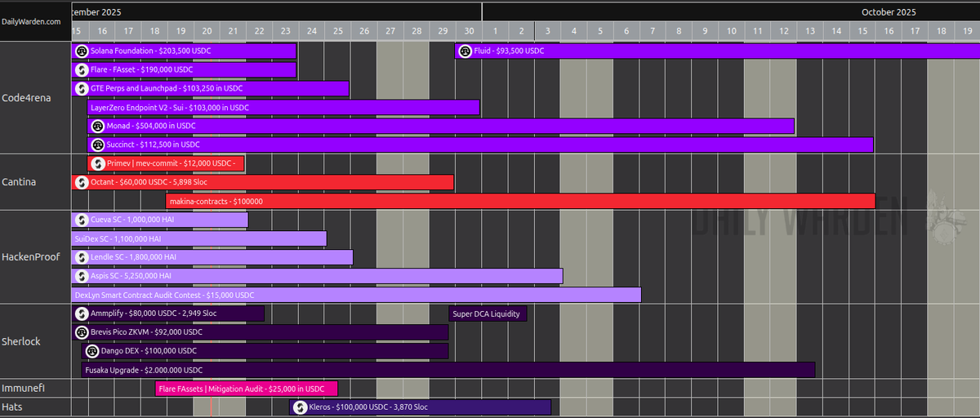This screenshot has height=418, width=980.
Task: Open the LayerZero Endpoint V2 - Sui bar
Action: [x=283, y=107]
